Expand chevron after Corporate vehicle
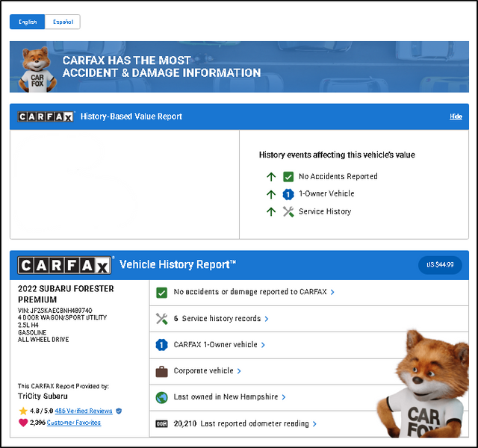 pos(239,371)
